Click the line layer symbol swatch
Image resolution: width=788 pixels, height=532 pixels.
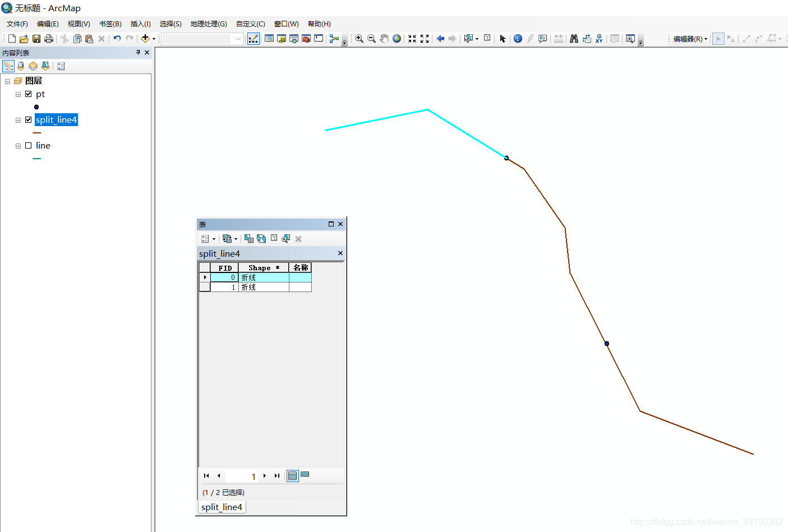[37, 159]
